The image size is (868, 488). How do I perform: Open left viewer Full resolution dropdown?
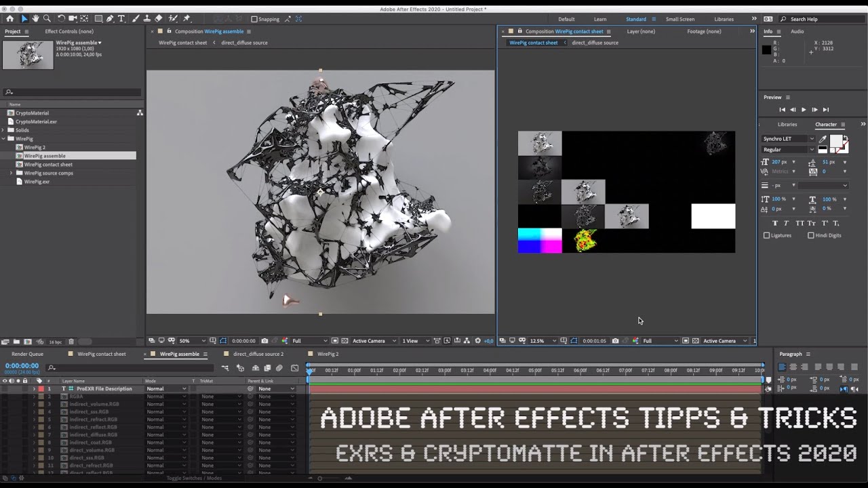pos(310,341)
